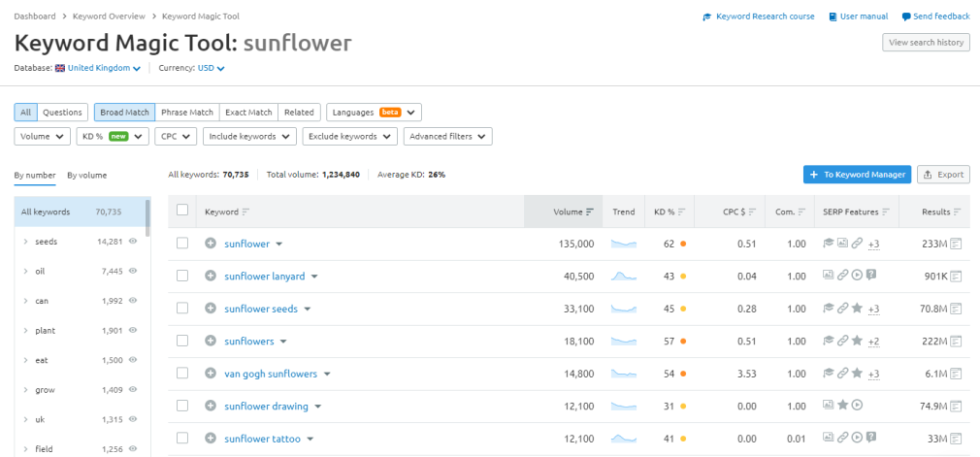Sort by Com. column sort icon

coord(801,212)
